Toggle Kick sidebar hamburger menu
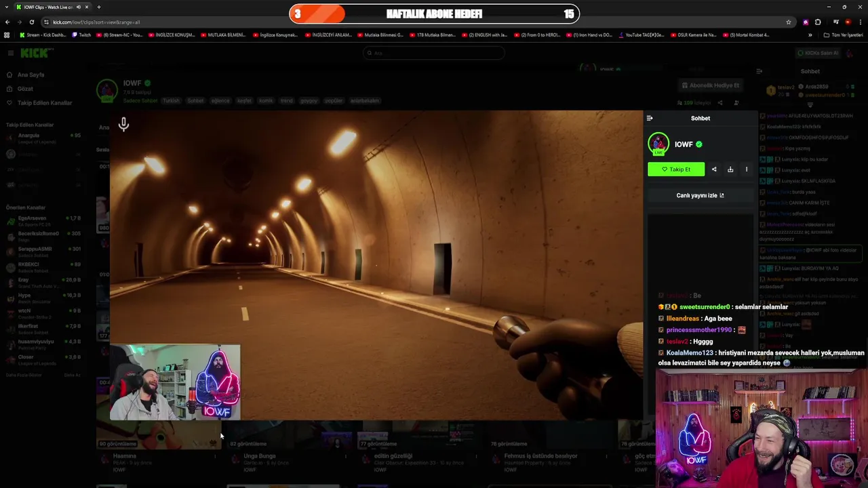 11,53
